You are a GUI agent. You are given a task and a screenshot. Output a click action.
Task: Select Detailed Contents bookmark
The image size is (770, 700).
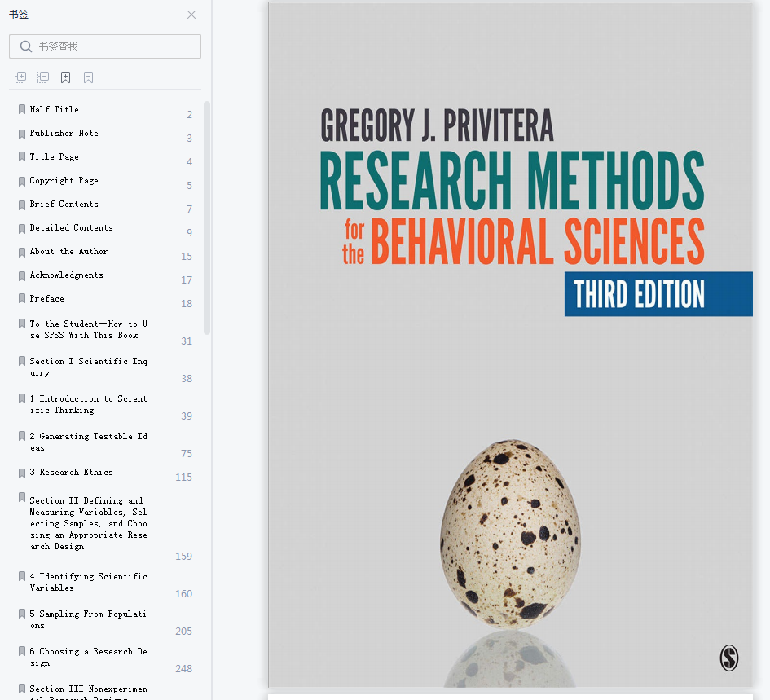tap(71, 227)
